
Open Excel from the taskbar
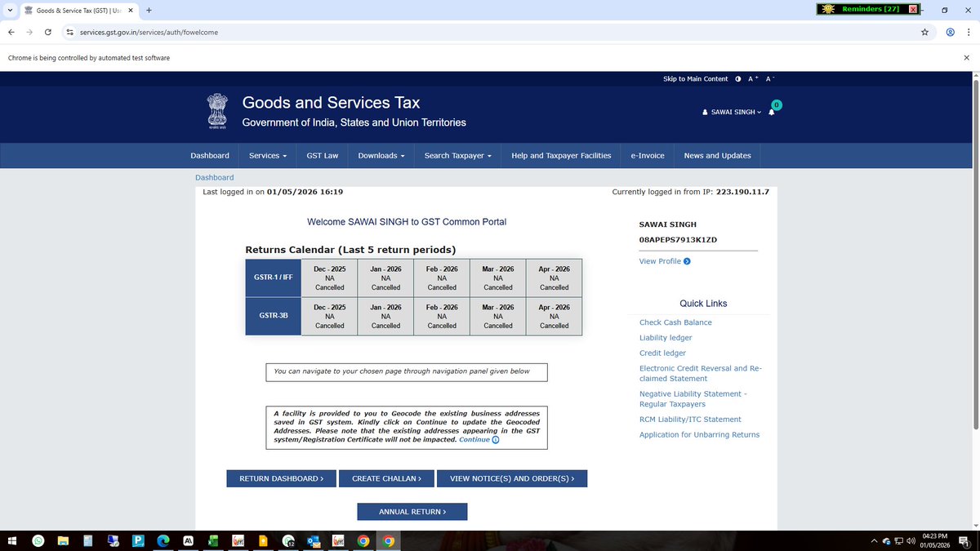[x=213, y=540]
